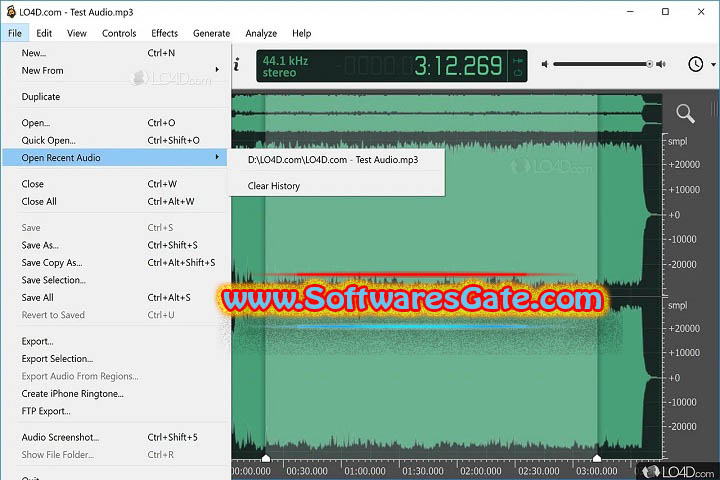Choose Quick Open... menu entry
The width and height of the screenshot is (720, 480).
click(x=115, y=140)
